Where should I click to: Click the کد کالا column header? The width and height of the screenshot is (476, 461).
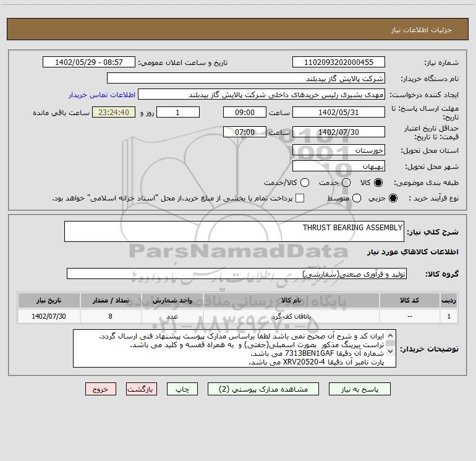[409, 300]
